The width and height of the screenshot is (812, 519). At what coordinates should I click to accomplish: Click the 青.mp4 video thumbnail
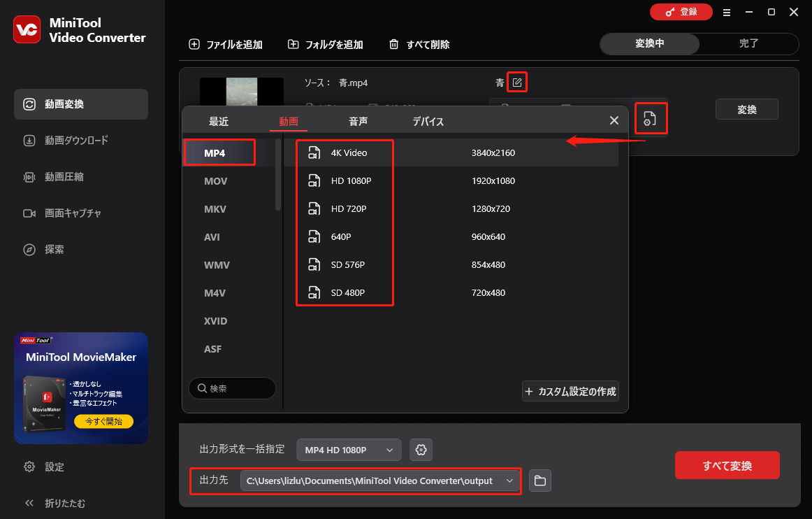241,92
